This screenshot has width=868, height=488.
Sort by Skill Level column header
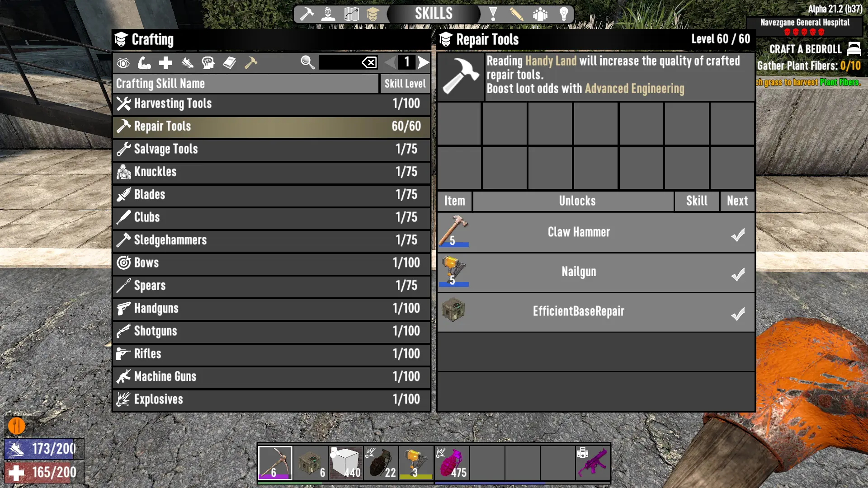pyautogui.click(x=405, y=84)
